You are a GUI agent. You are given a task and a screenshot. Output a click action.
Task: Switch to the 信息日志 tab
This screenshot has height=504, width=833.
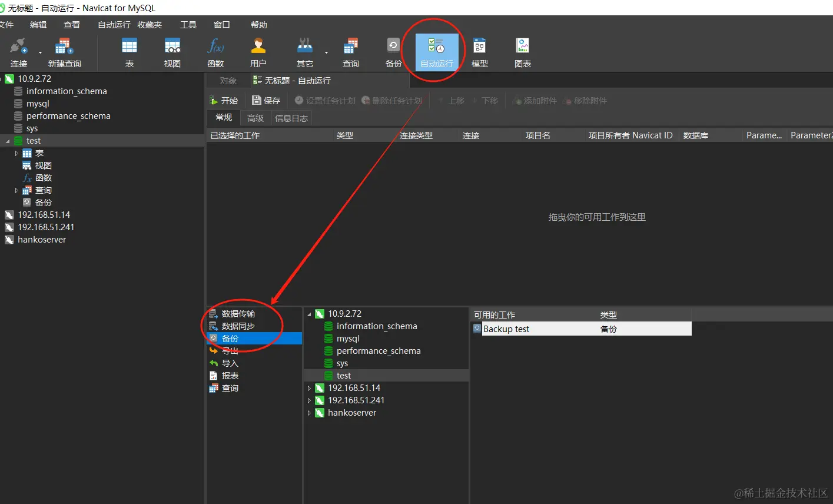(291, 118)
